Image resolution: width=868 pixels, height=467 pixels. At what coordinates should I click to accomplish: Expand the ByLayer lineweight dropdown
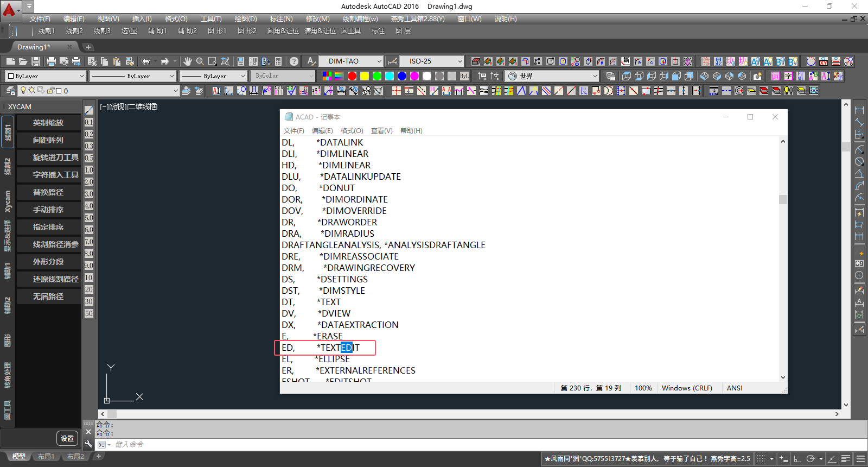tap(242, 76)
